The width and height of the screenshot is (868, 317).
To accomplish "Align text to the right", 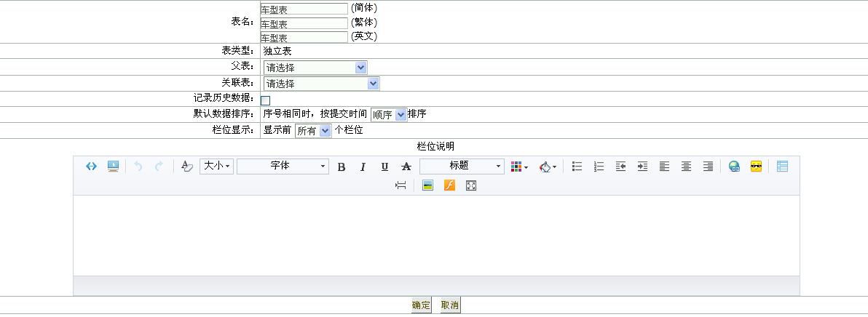I will 708,166.
